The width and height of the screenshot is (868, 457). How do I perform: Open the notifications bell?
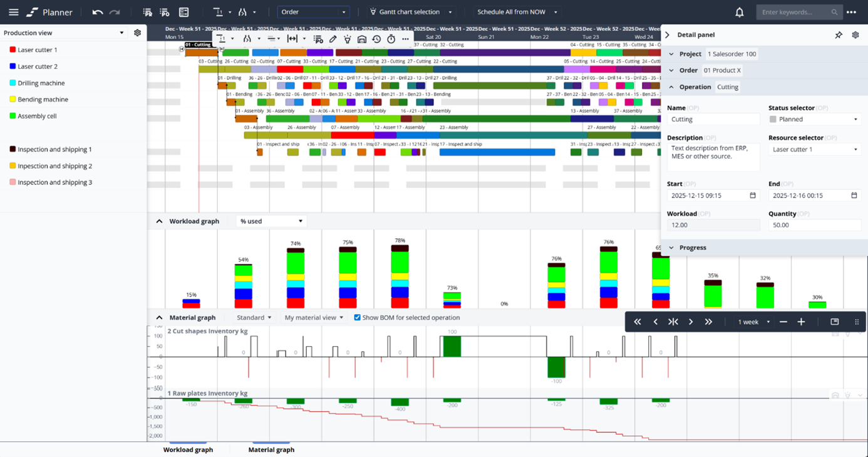tap(739, 12)
